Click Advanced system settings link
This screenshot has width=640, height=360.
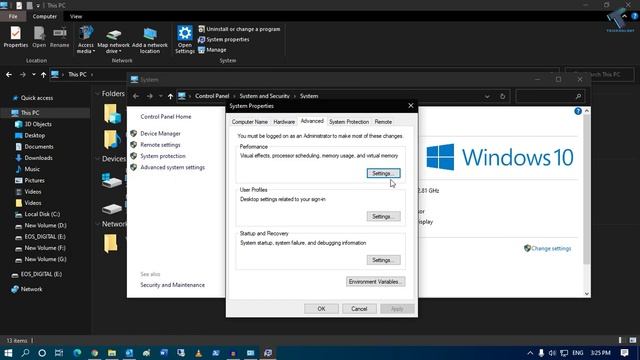[x=172, y=167]
